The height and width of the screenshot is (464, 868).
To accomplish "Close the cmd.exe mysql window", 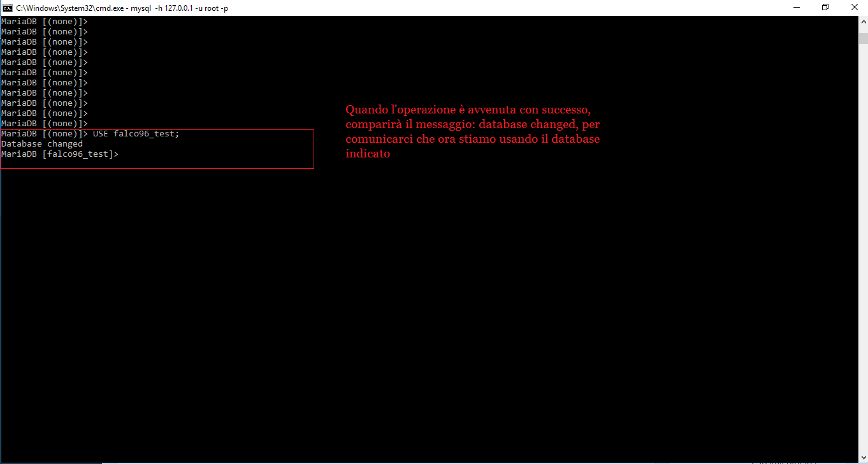I will tap(854, 8).
